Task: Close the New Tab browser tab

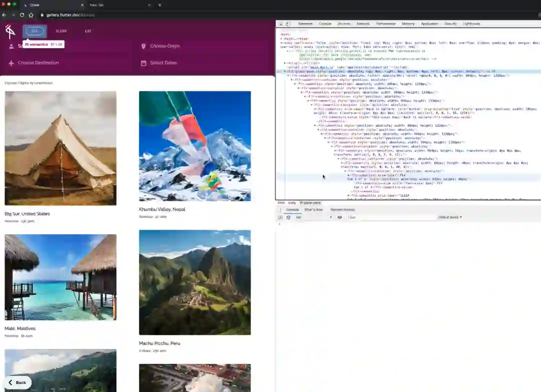Action: click(x=149, y=5)
